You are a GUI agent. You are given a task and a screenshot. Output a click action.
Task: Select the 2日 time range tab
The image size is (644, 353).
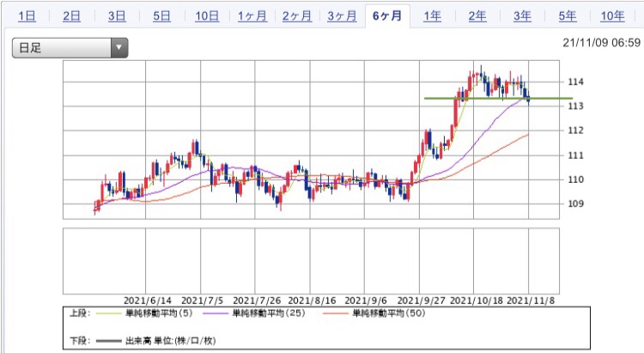coord(71,16)
